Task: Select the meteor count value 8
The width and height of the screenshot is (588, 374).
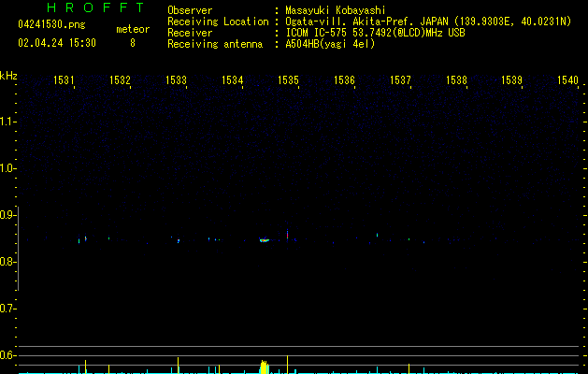Action: pos(133,43)
